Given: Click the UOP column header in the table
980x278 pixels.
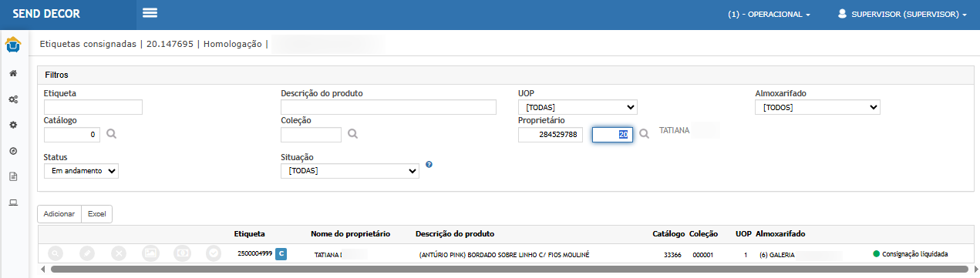Looking at the screenshot, I should pos(743,233).
